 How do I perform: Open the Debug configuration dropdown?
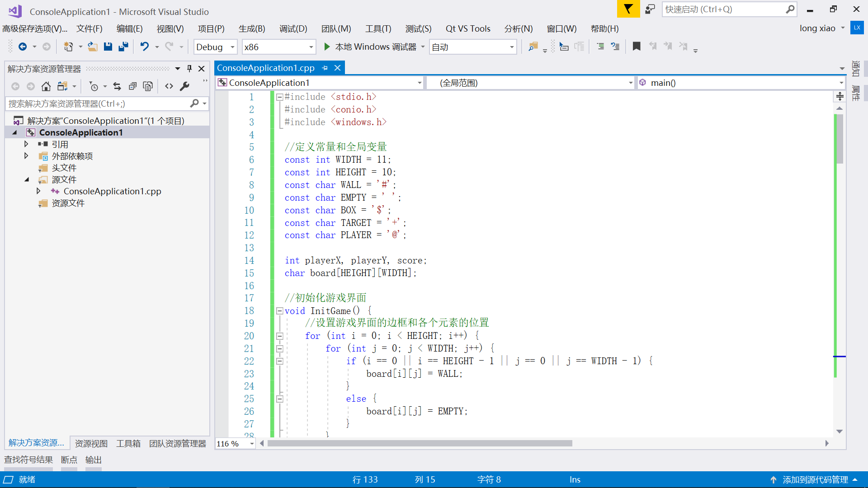coord(232,47)
